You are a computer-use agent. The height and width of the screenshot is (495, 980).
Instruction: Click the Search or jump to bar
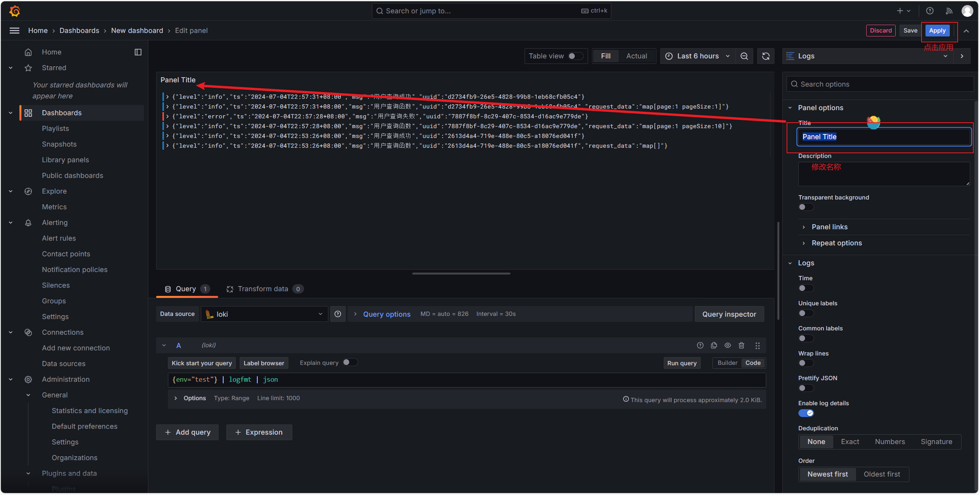[491, 11]
